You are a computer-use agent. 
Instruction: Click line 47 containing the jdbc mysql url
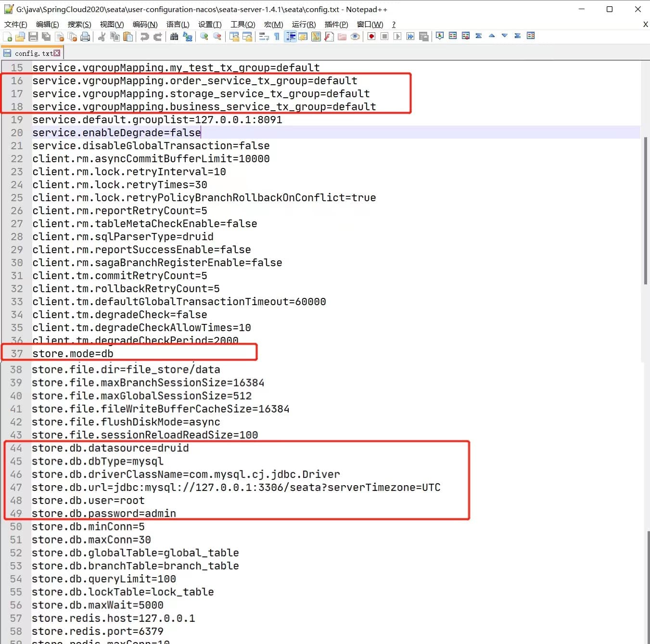[236, 488]
